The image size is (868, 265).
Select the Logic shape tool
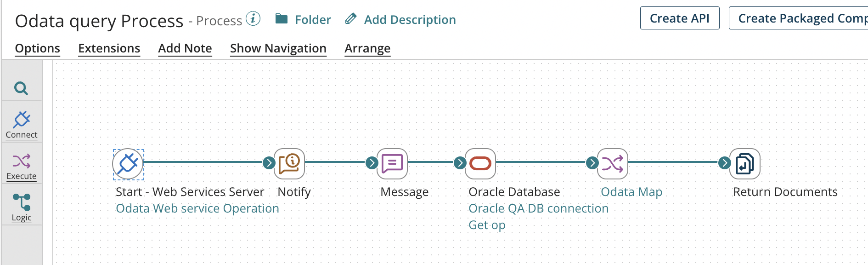coord(22,206)
